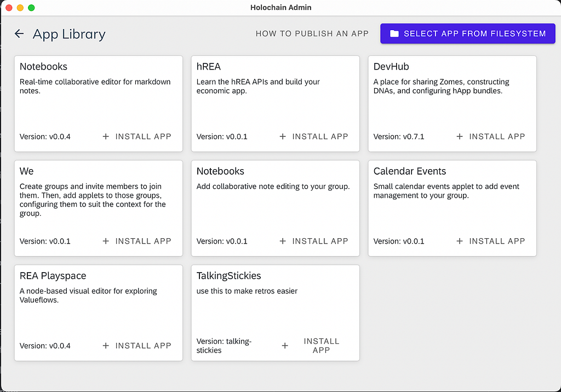Click plus icon on Calendar Events card
Image resolution: width=561 pixels, height=392 pixels.
[460, 241]
